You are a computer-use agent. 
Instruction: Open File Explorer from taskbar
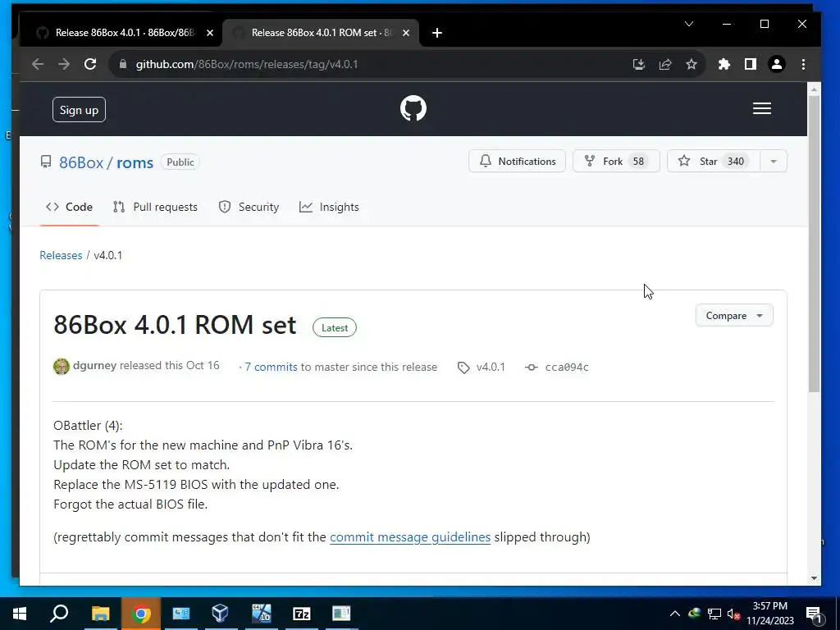pos(100,614)
